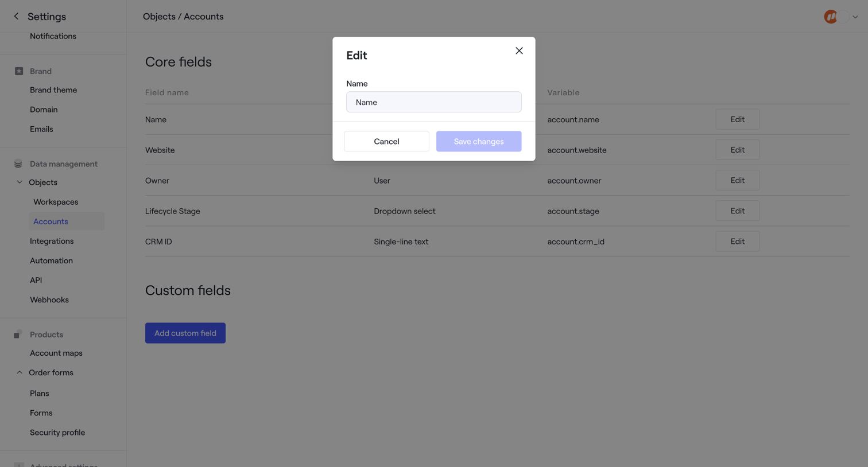Close the Edit dialog with the X

519,50
